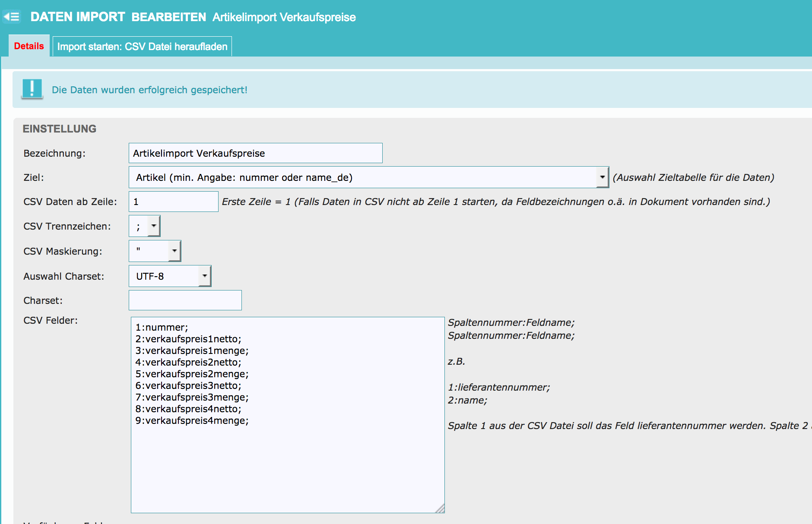812x524 pixels.
Task: Click the BEARBEITEN header text
Action: [x=169, y=17]
